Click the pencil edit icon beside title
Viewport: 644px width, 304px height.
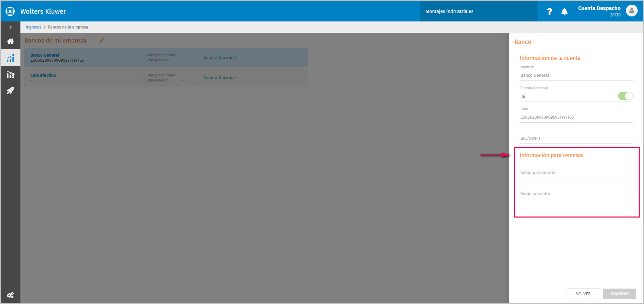coord(101,41)
